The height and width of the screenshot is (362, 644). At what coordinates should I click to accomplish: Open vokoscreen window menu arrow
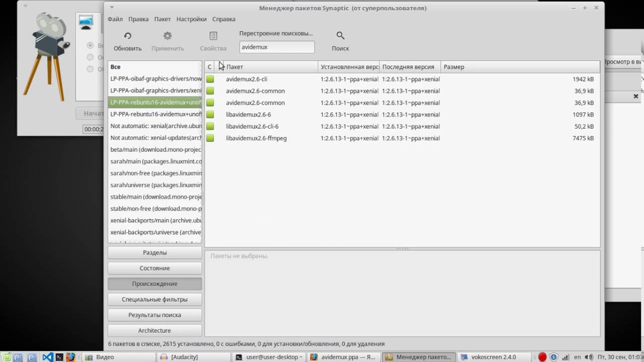[25, 7]
